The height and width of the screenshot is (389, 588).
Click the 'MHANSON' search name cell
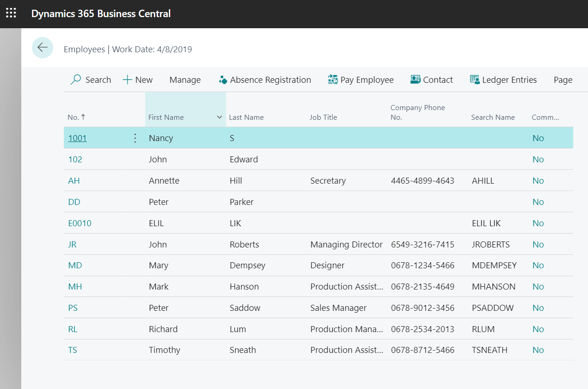click(494, 287)
